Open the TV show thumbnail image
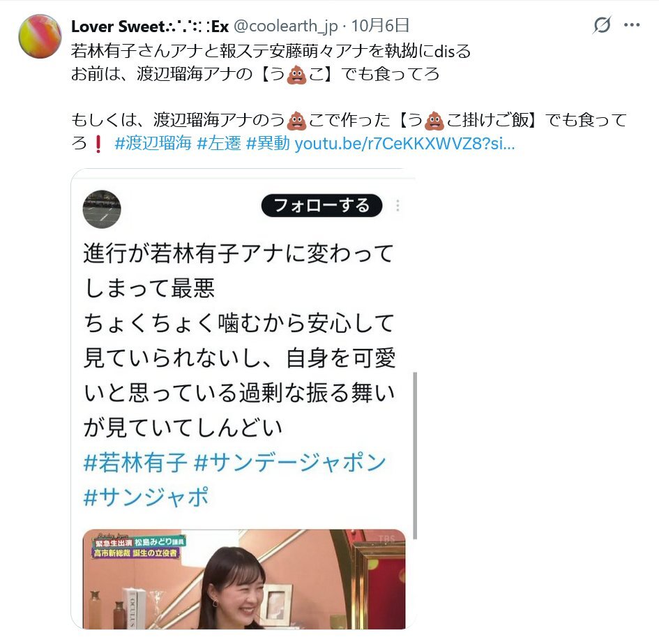Image resolution: width=659 pixels, height=644 pixels. point(244,579)
